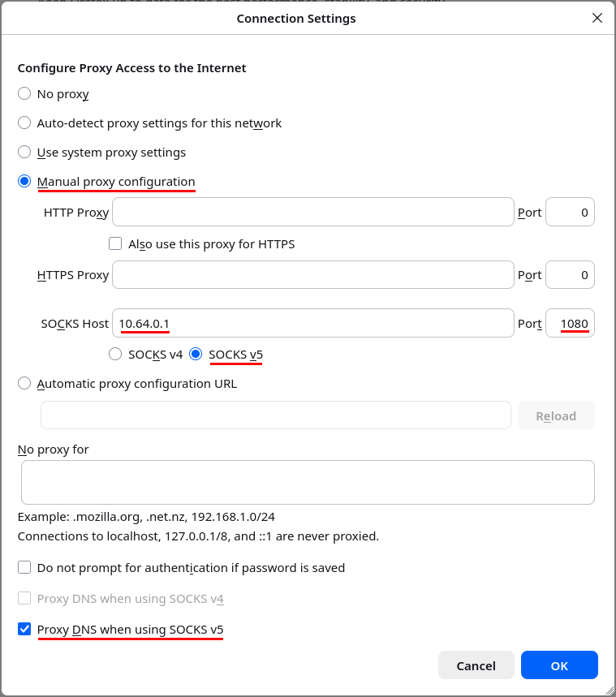Click the No proxy for text area

(x=308, y=481)
